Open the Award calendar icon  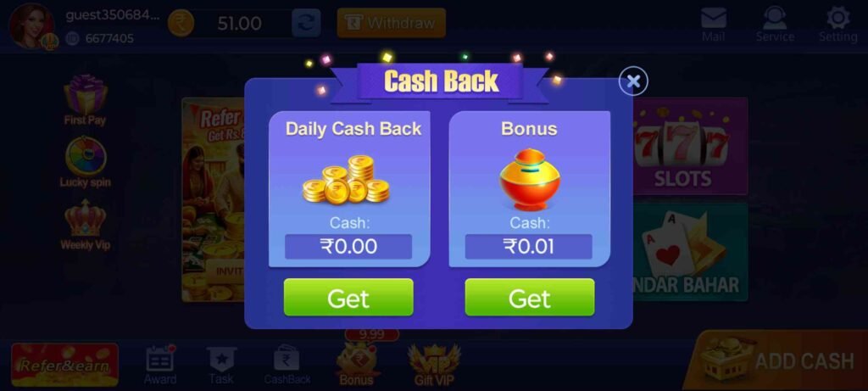[x=160, y=365]
